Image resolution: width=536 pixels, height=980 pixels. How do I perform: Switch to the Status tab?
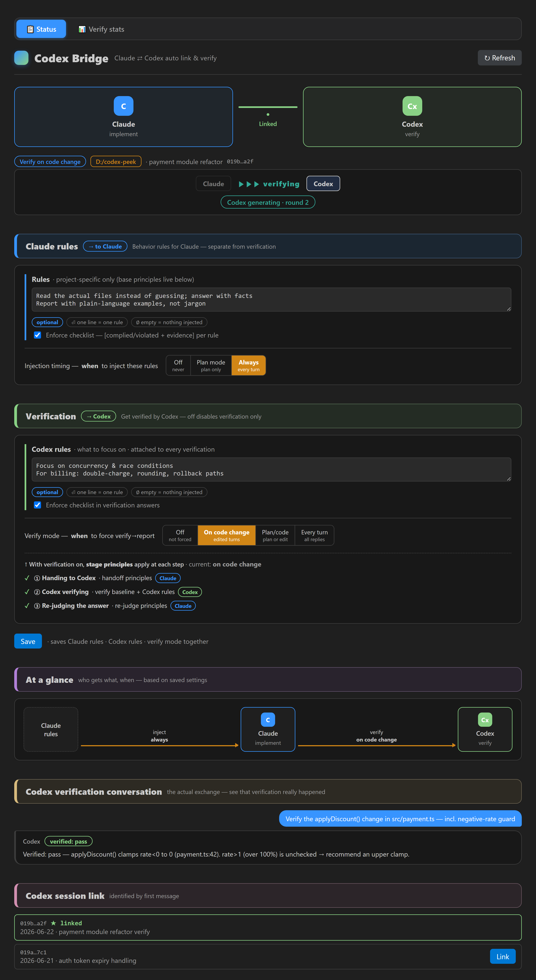41,29
